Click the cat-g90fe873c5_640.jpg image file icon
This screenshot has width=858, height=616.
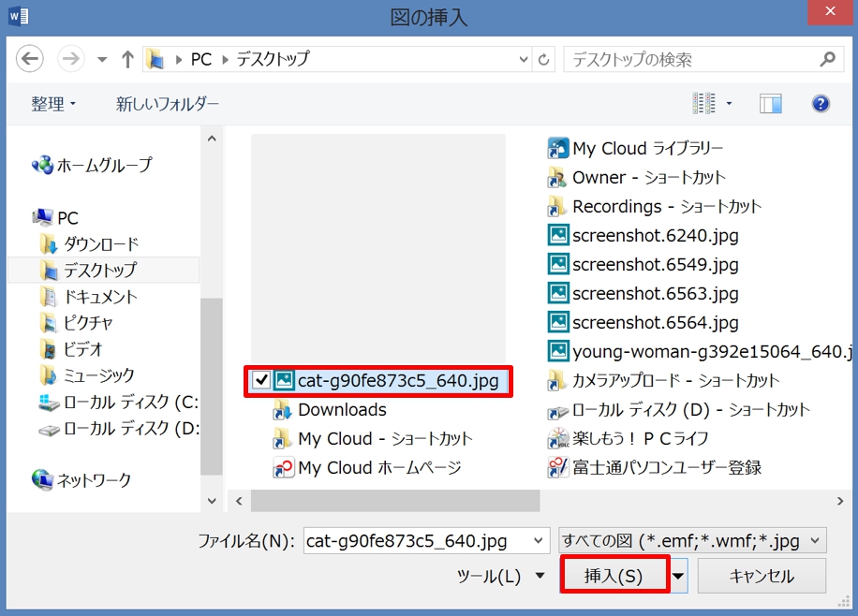coord(284,380)
